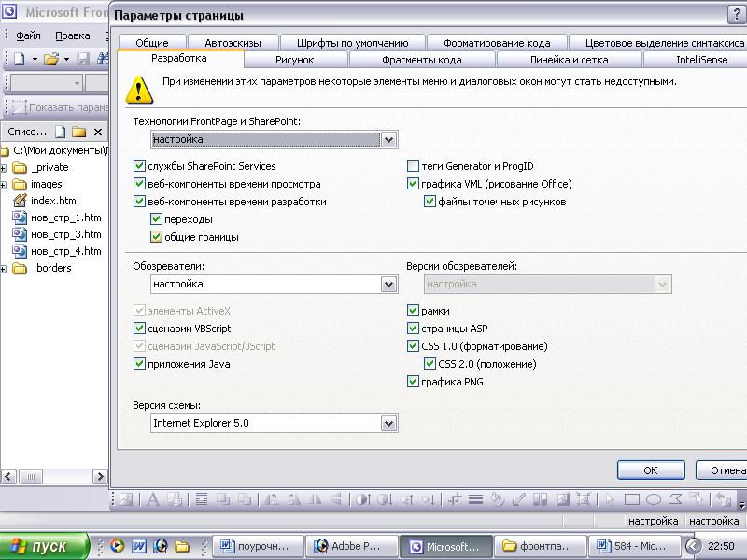Viewport: 747px width, 560px height.
Task: Expand the _borders folder
Action: tap(3, 269)
